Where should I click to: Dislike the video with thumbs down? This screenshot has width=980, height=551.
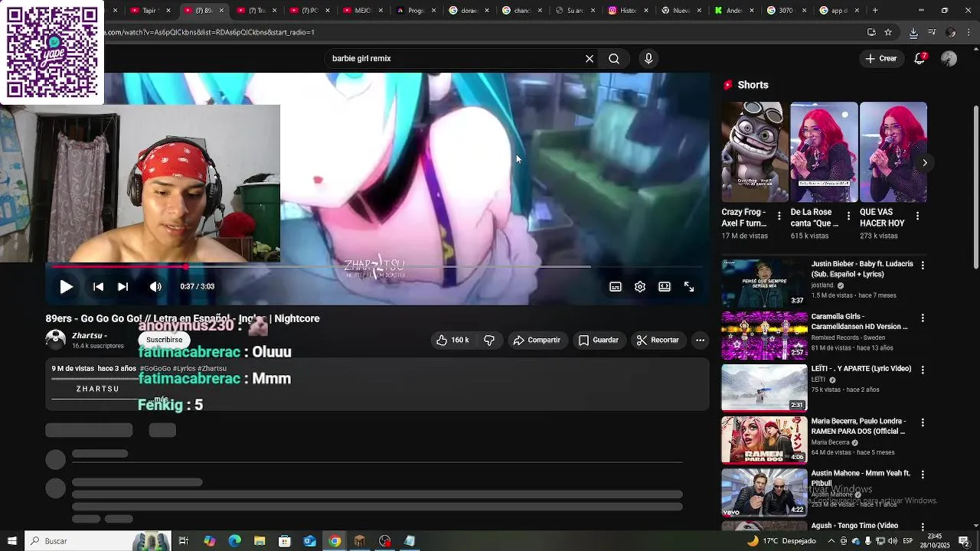coord(489,340)
